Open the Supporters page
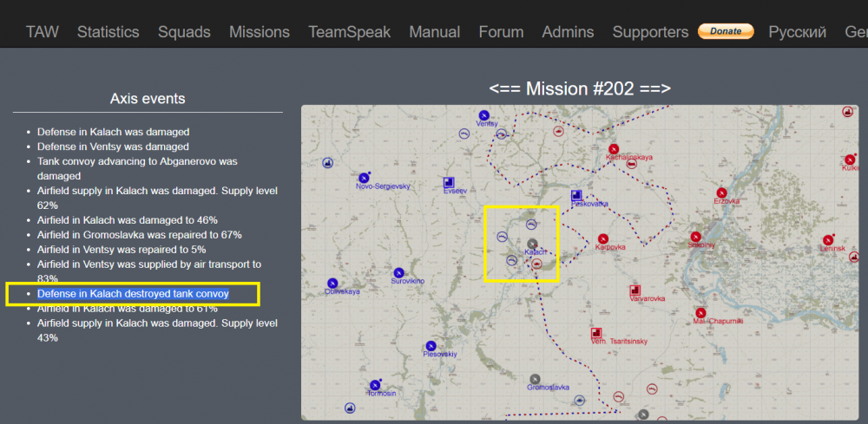 (x=650, y=32)
